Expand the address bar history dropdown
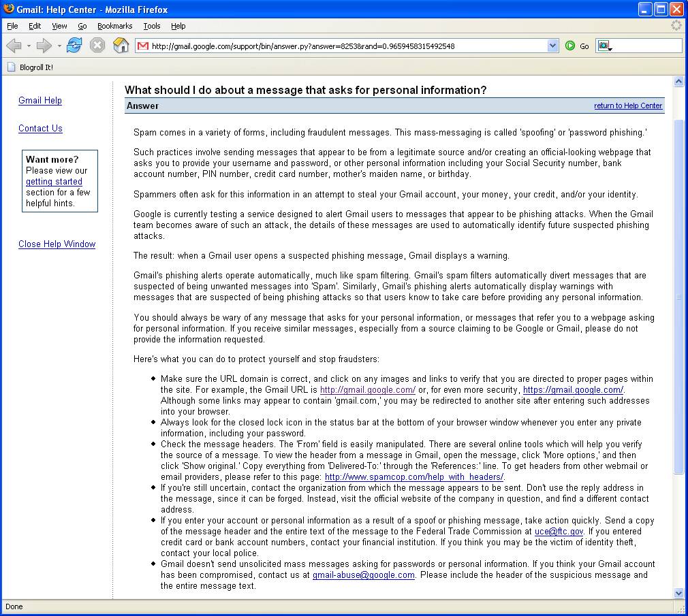Viewport: 688px width, 616px height. 552,46
